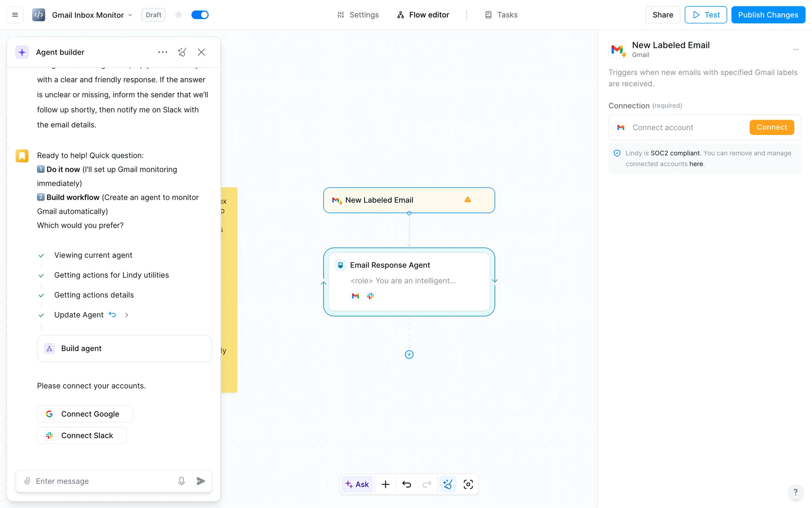Toggle the agent builder wand in bottom toolbar
Viewport: 812px width, 508px height.
pyautogui.click(x=448, y=484)
